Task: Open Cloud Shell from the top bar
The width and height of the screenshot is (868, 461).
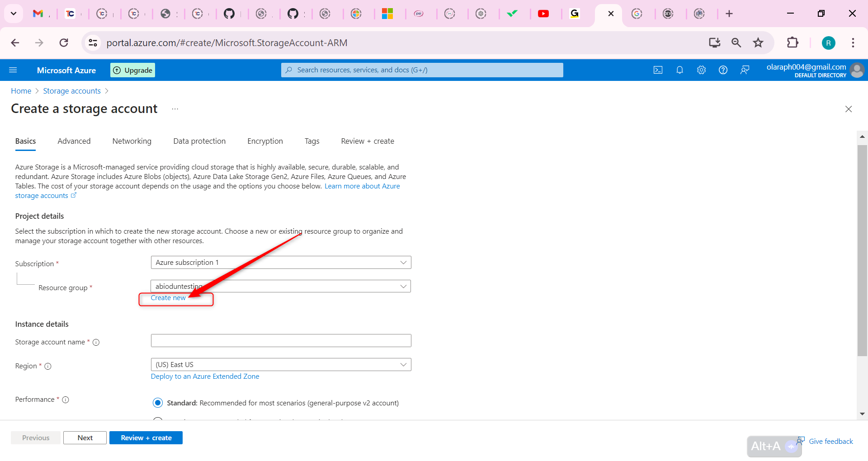Action: pos(658,70)
